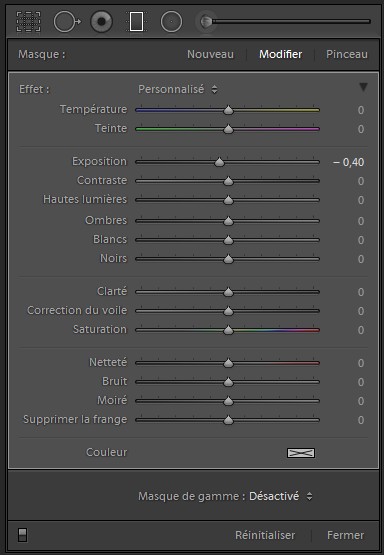Image resolution: width=384 pixels, height=555 pixels.
Task: Click the Ombres slider handle
Action: pos(229,221)
